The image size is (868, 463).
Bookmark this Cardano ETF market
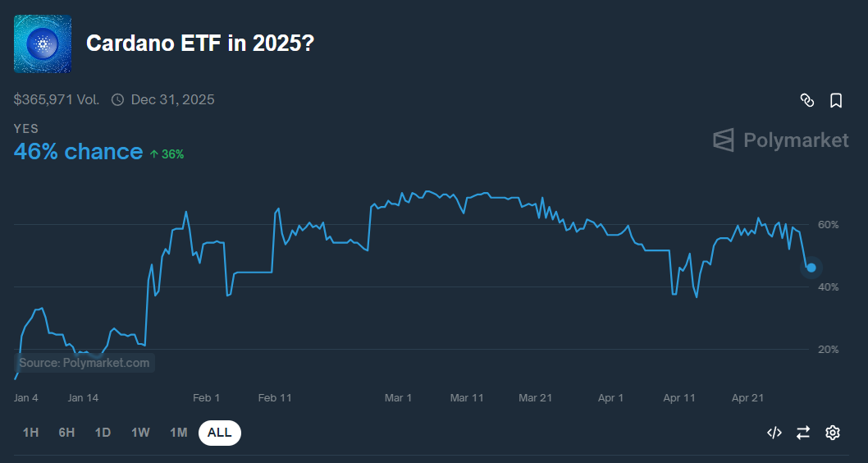click(836, 100)
